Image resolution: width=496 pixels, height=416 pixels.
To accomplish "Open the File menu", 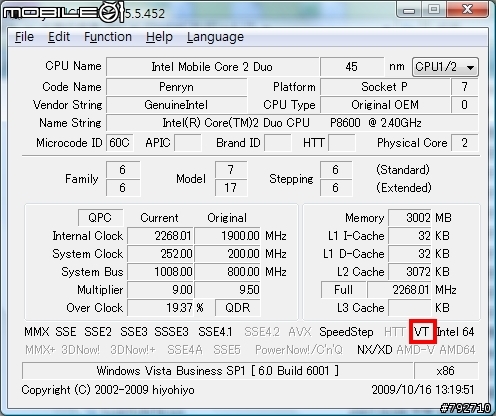I will tap(24, 37).
